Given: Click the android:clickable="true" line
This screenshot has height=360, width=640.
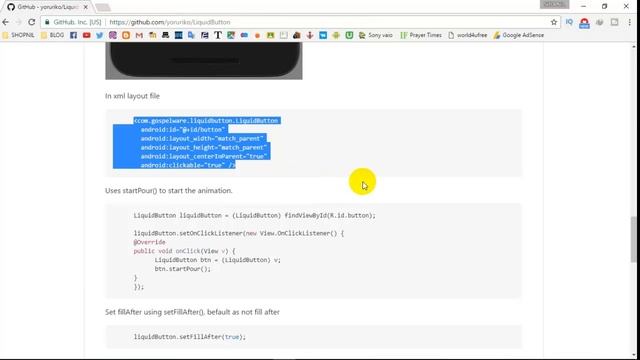Looking at the screenshot, I should [x=188, y=165].
